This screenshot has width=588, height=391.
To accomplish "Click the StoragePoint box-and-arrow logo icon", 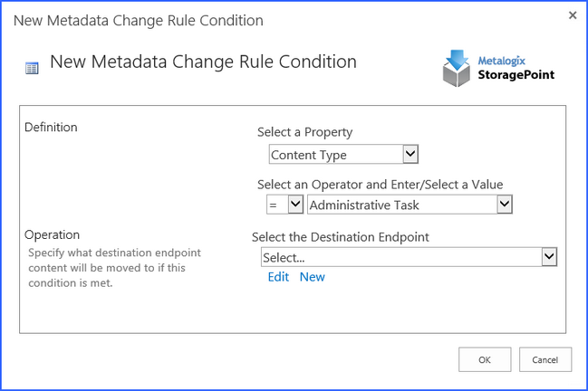I will [457, 69].
